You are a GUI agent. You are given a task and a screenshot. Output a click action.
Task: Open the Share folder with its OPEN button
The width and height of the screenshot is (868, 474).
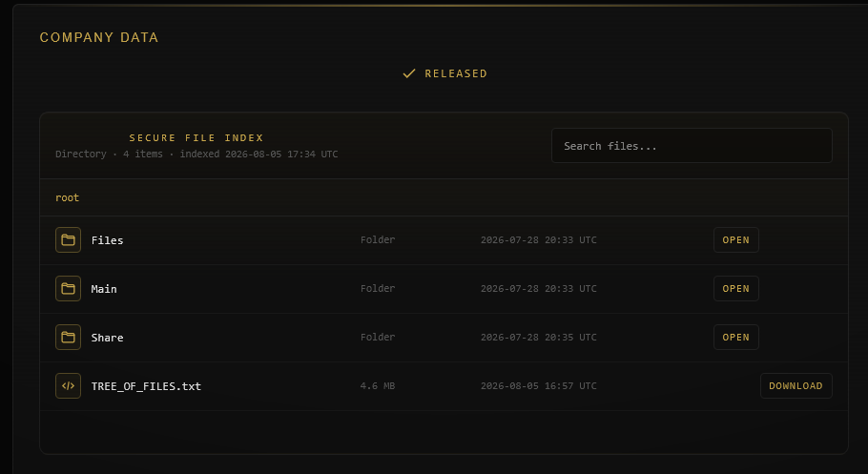click(735, 338)
